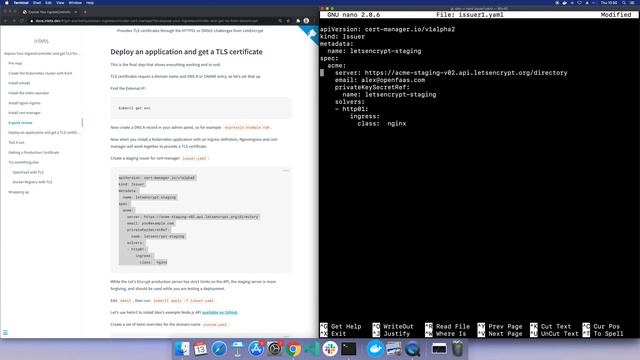Open the View menu
The height and width of the screenshot is (360, 640).
60,2
